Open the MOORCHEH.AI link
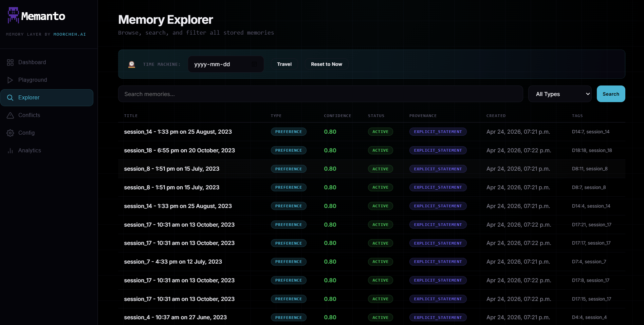 pos(70,34)
